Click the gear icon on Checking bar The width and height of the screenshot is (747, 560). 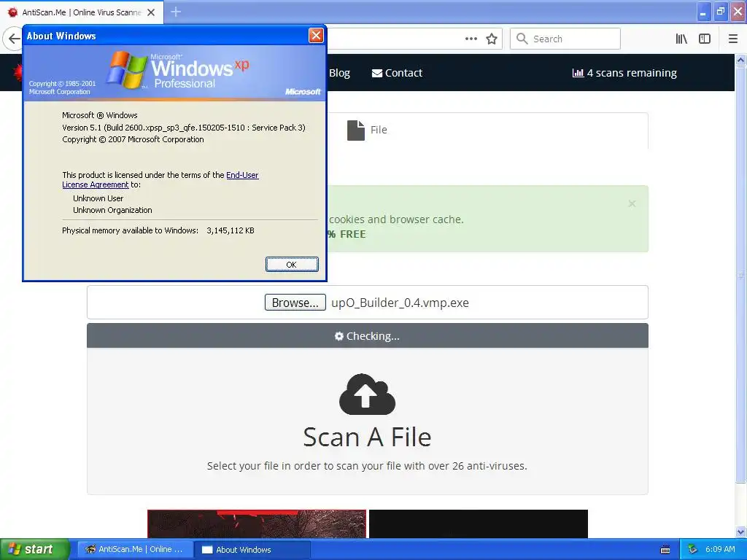338,336
